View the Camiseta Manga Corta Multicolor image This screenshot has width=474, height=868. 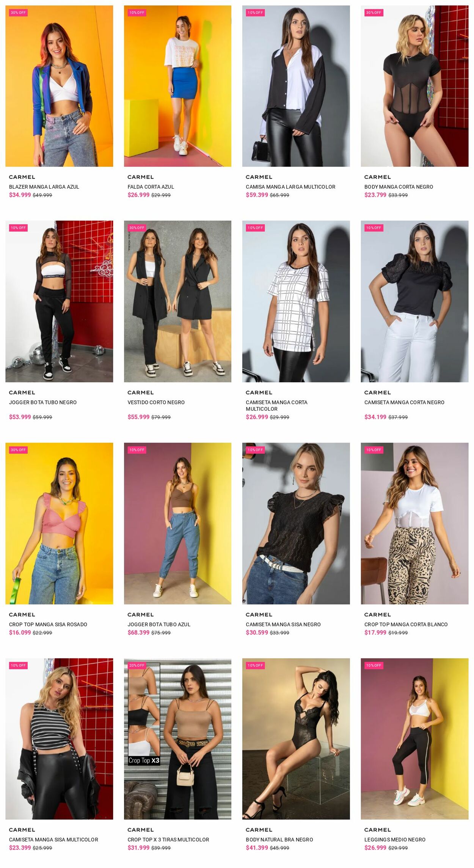(296, 301)
